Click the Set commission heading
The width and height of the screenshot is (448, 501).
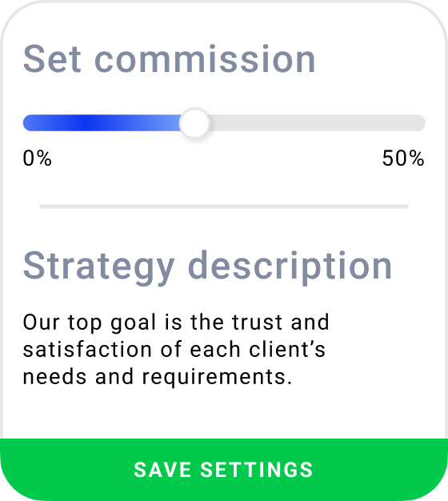(170, 59)
